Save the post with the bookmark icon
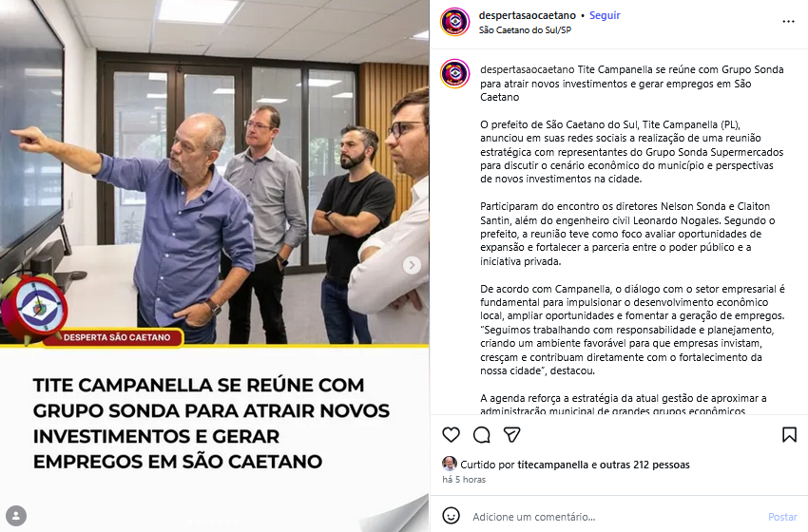This screenshot has height=532, width=808. coord(789,435)
